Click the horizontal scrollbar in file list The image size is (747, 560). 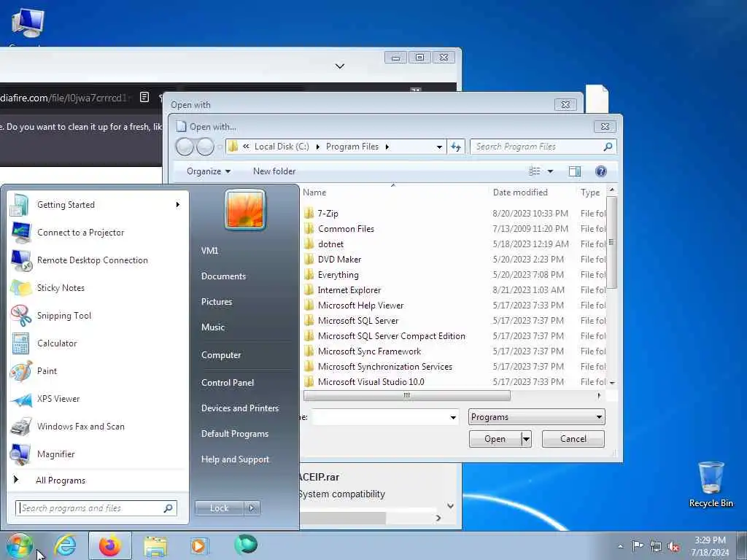click(407, 396)
